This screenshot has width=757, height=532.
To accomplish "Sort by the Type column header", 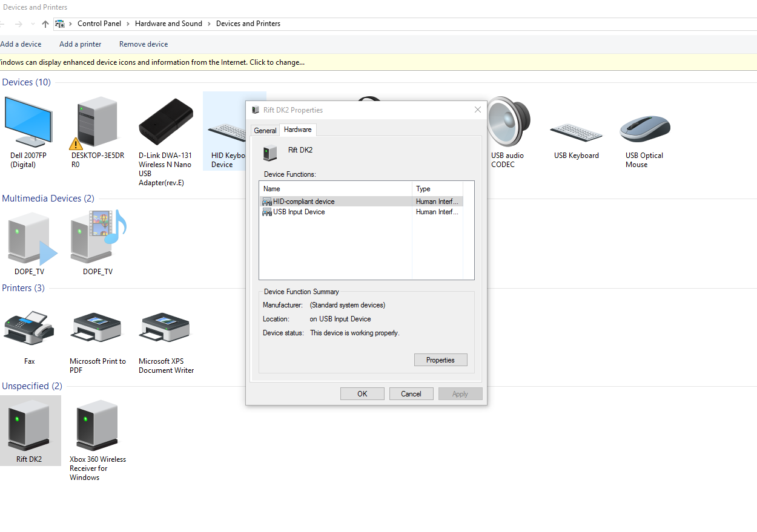I will [437, 189].
